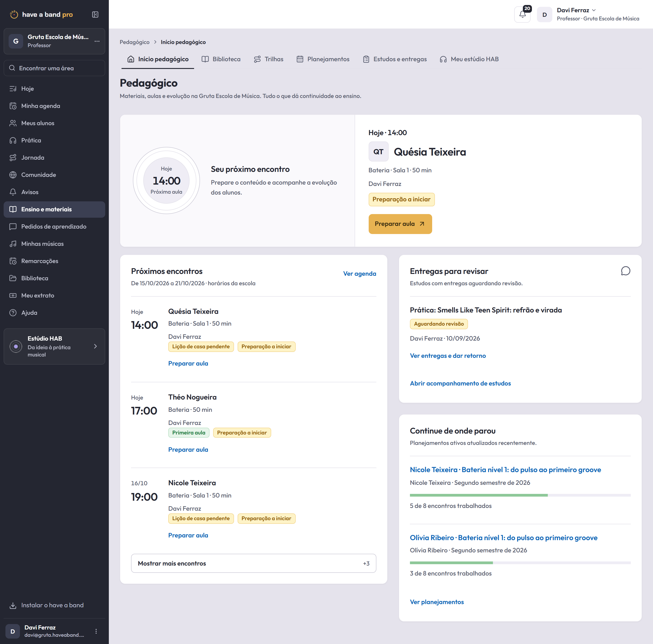Screen dimensions: 653x644
Task: Switch to Meu estúdio HAB tab
Action: [469, 59]
